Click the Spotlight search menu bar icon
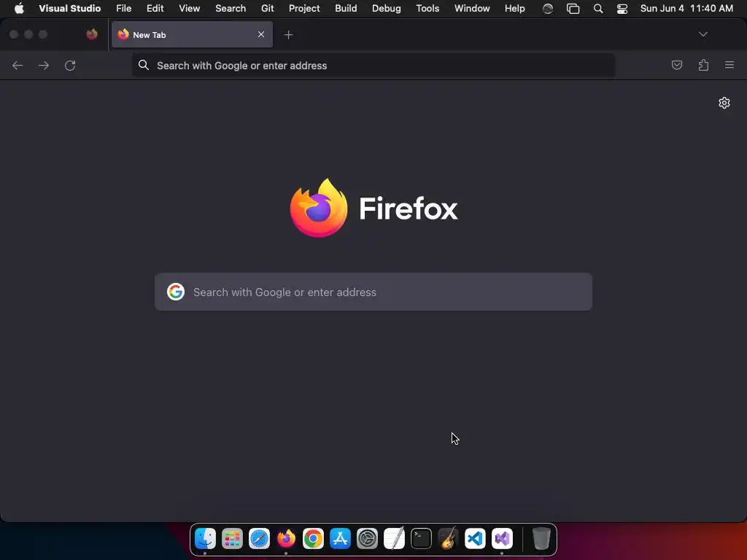747x560 pixels. click(598, 9)
